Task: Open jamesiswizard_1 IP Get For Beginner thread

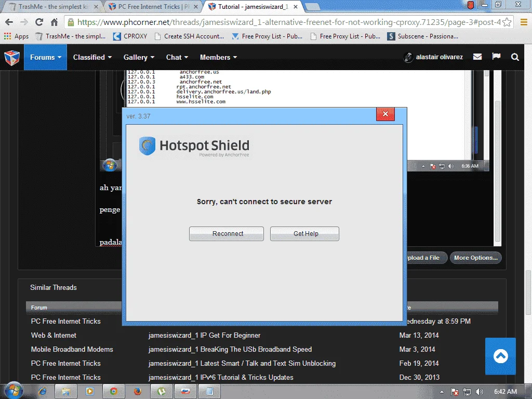Action: tap(204, 335)
